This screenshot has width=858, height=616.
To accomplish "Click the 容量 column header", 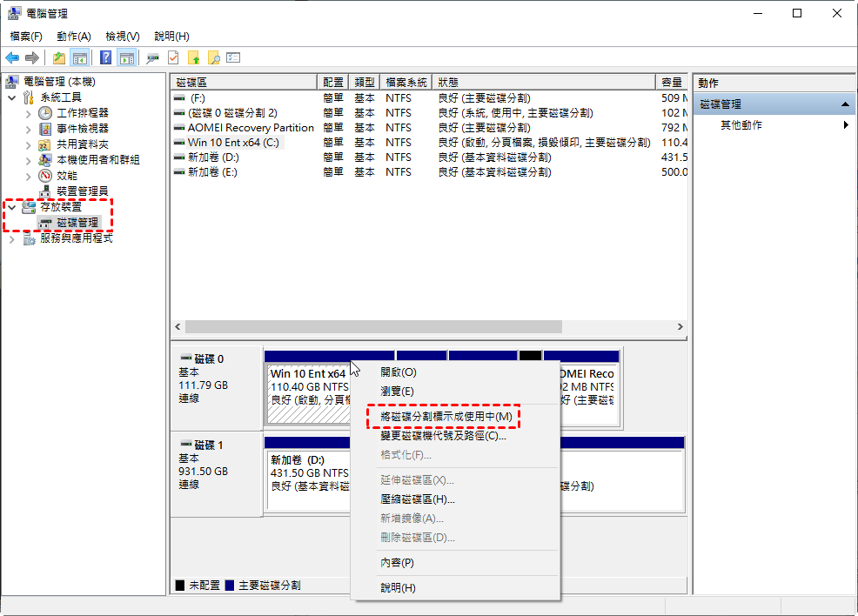I will (671, 82).
